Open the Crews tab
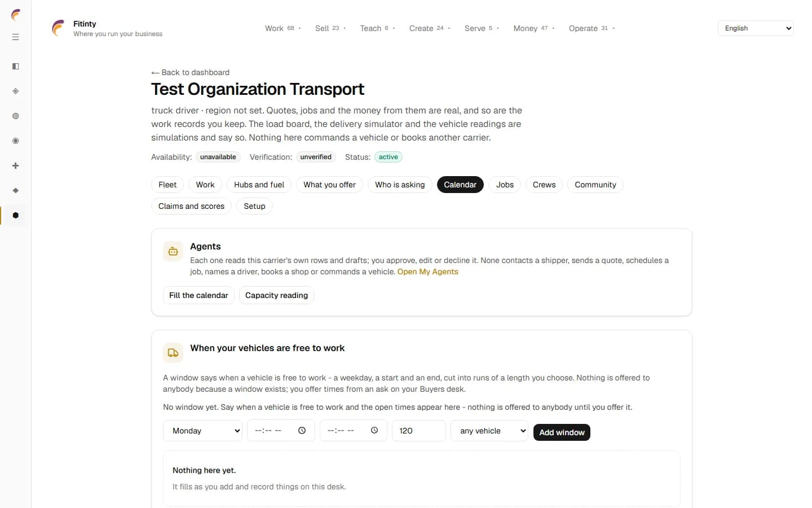812x508 pixels. 544,185
